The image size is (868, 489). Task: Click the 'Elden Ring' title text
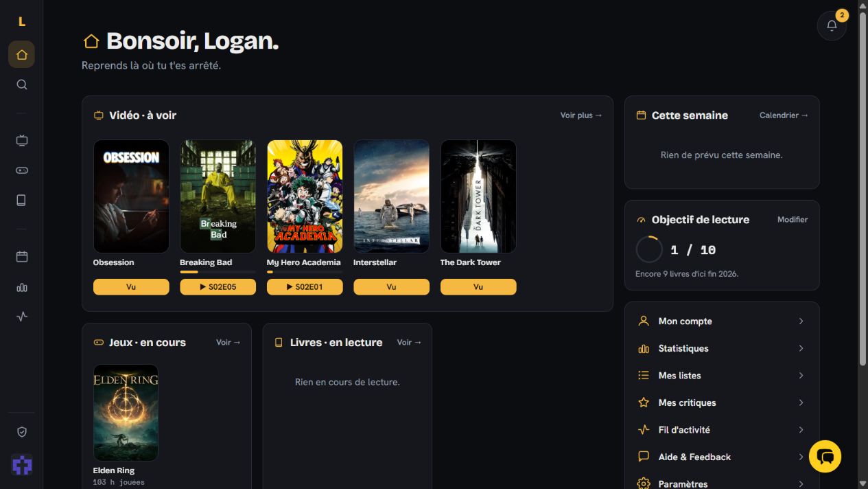pos(114,470)
